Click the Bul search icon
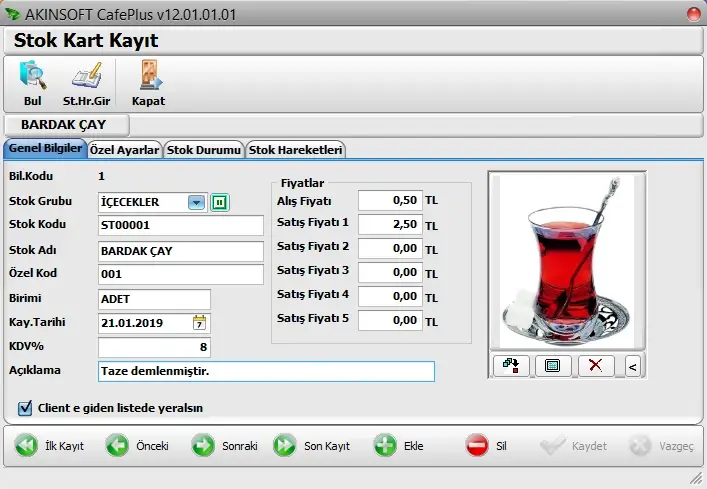 32,75
